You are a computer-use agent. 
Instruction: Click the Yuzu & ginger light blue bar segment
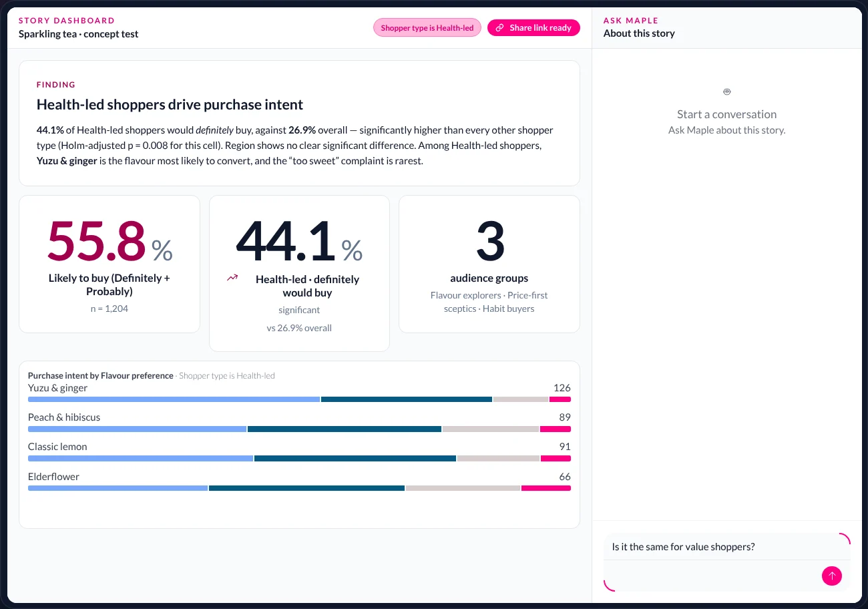[174, 399]
